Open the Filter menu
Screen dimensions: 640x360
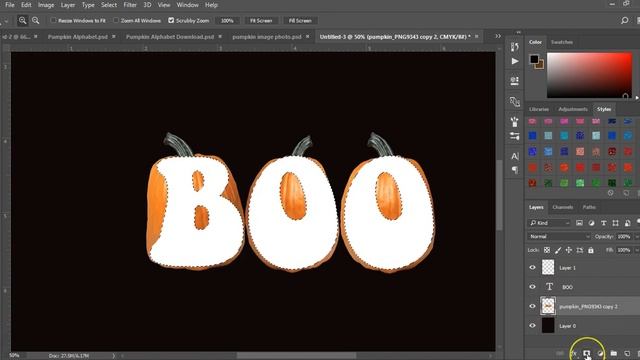(130, 5)
